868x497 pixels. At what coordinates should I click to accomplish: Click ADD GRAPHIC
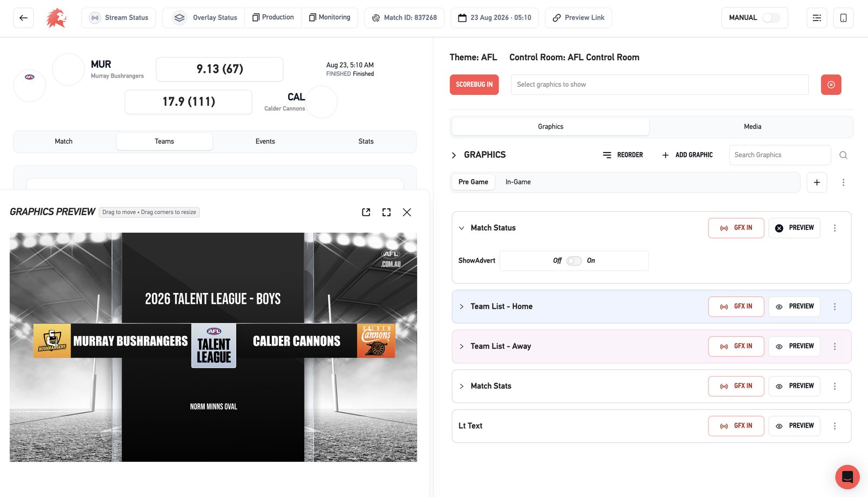[x=687, y=155]
